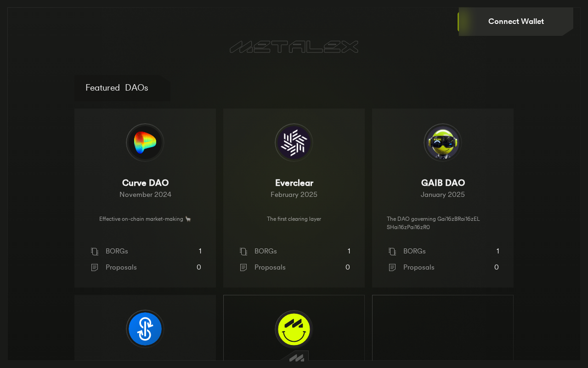Viewport: 588px width, 368px height.
Task: Click 'The first clearing layer' description
Action: pos(294,219)
